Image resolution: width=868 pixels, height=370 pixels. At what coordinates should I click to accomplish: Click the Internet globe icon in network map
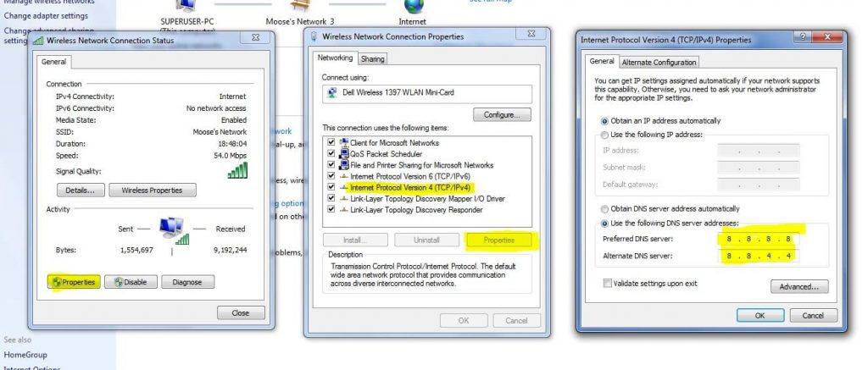[414, 5]
